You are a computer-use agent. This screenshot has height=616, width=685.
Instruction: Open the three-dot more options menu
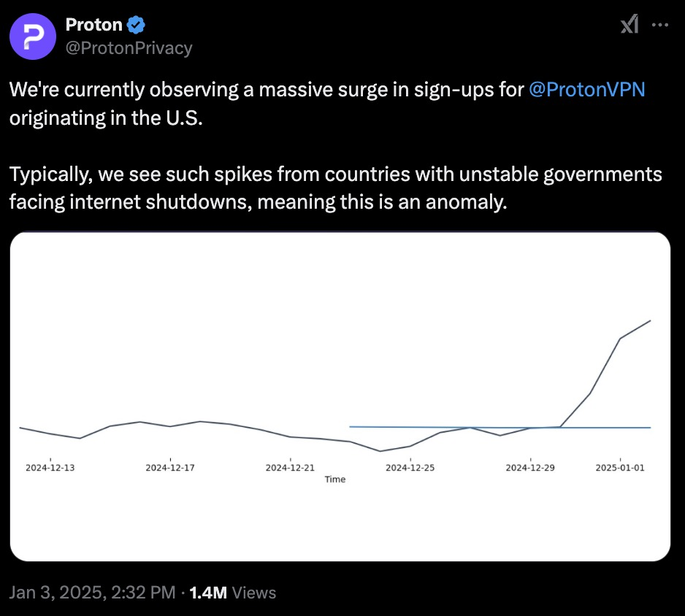pos(659,25)
